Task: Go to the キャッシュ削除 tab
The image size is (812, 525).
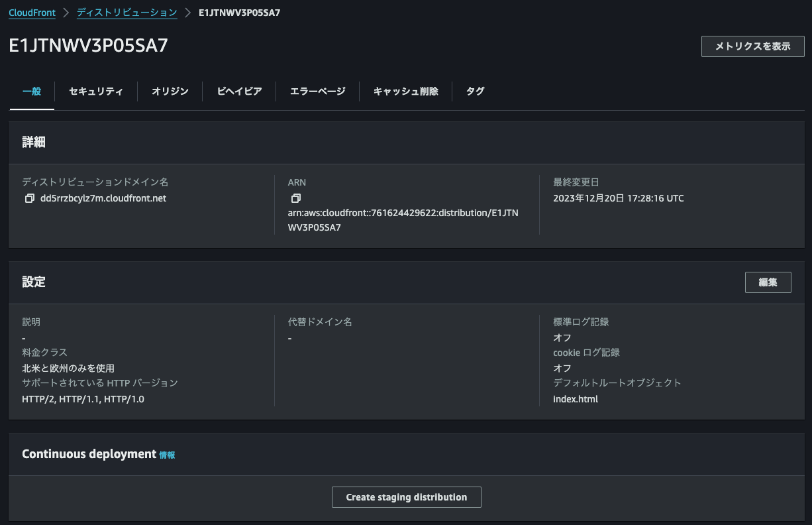Action: pos(406,91)
